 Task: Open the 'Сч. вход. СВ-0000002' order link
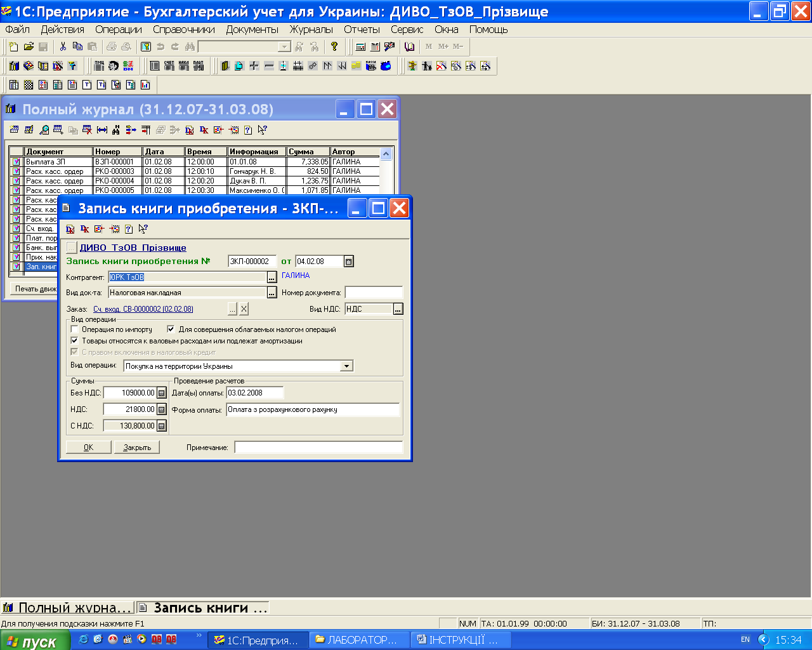(143, 309)
